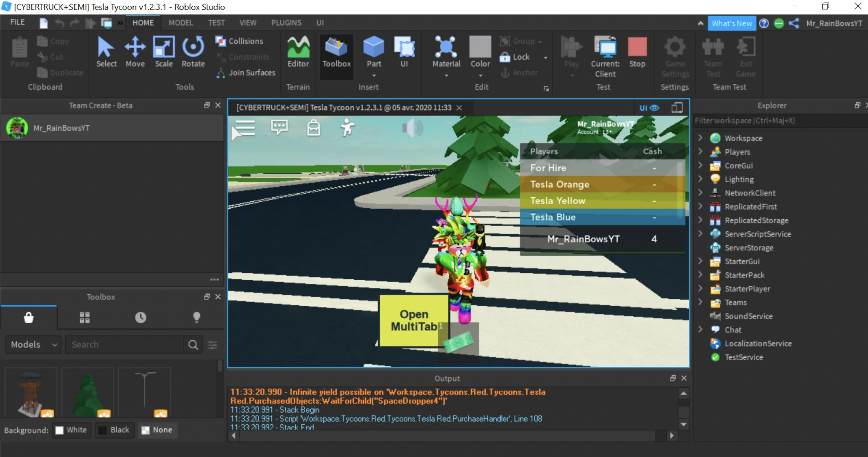Click the share icon near username
Image resolution: width=868 pixels, height=457 pixels.
pyautogui.click(x=793, y=23)
